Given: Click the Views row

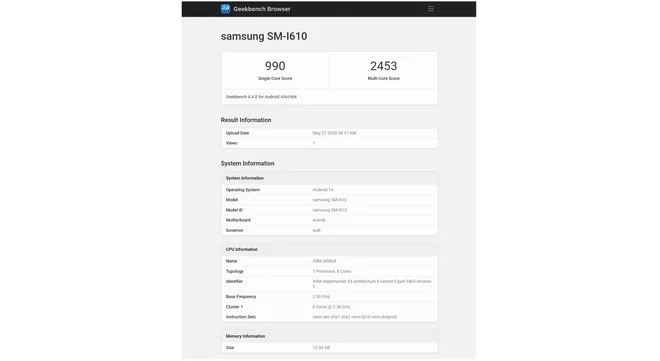Looking at the screenshot, I should 329,143.
